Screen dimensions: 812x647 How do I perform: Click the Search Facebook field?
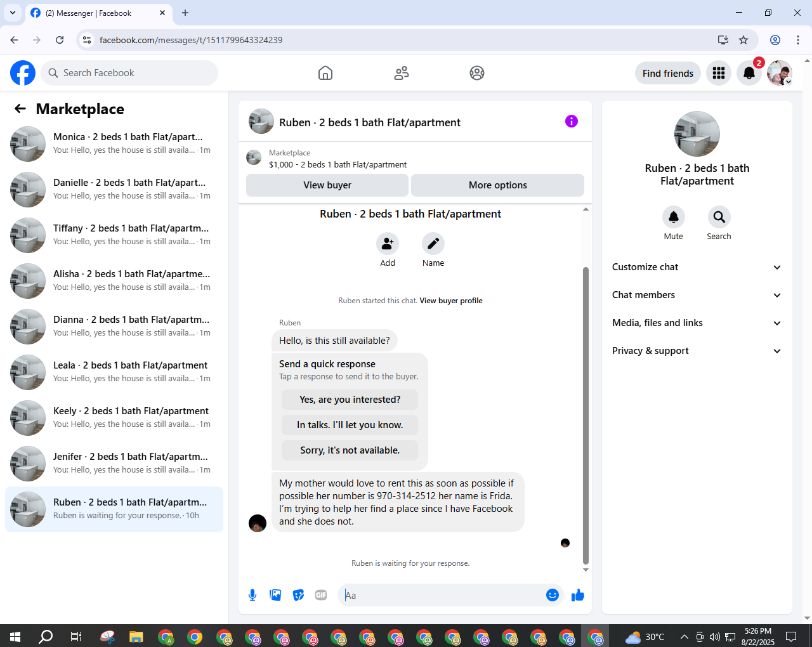click(129, 73)
